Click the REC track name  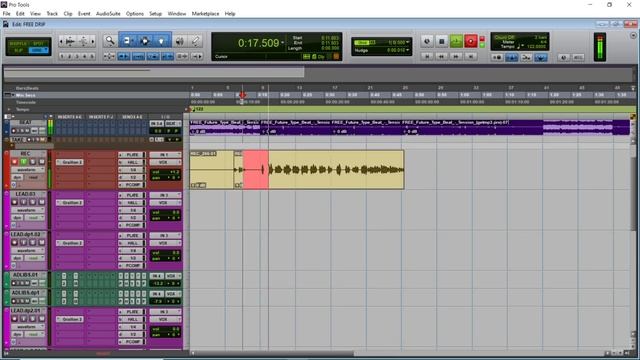(x=25, y=153)
